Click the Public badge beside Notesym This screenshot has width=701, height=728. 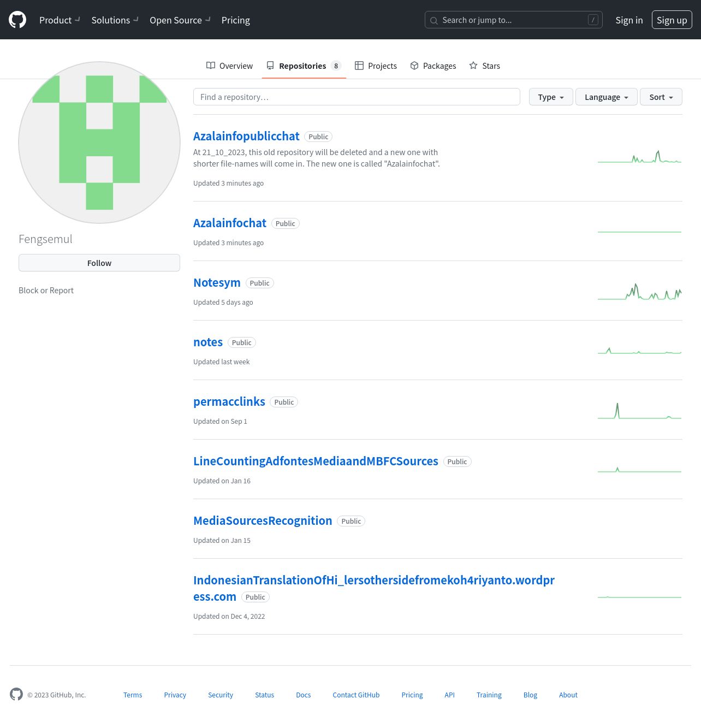click(260, 283)
